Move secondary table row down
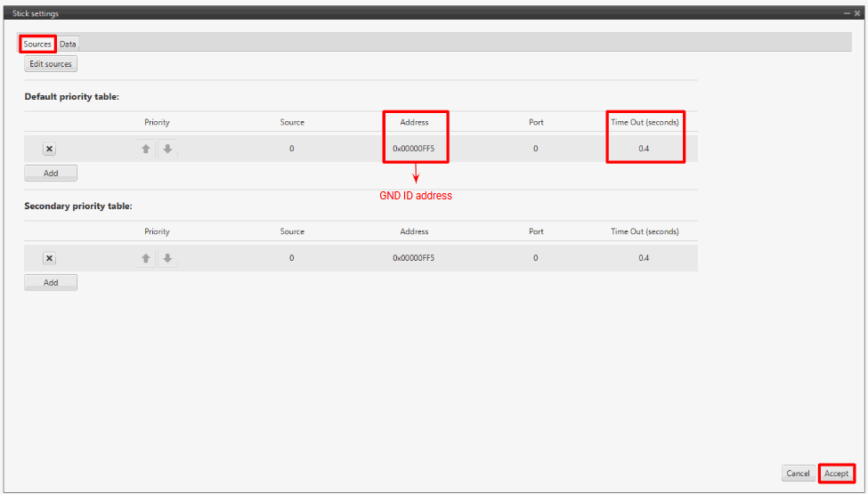 pyautogui.click(x=167, y=258)
